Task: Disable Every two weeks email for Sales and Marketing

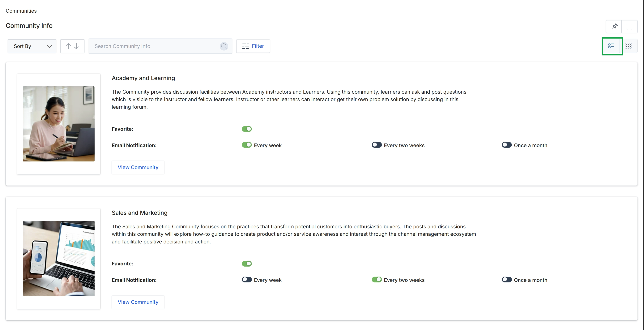Action: point(377,280)
